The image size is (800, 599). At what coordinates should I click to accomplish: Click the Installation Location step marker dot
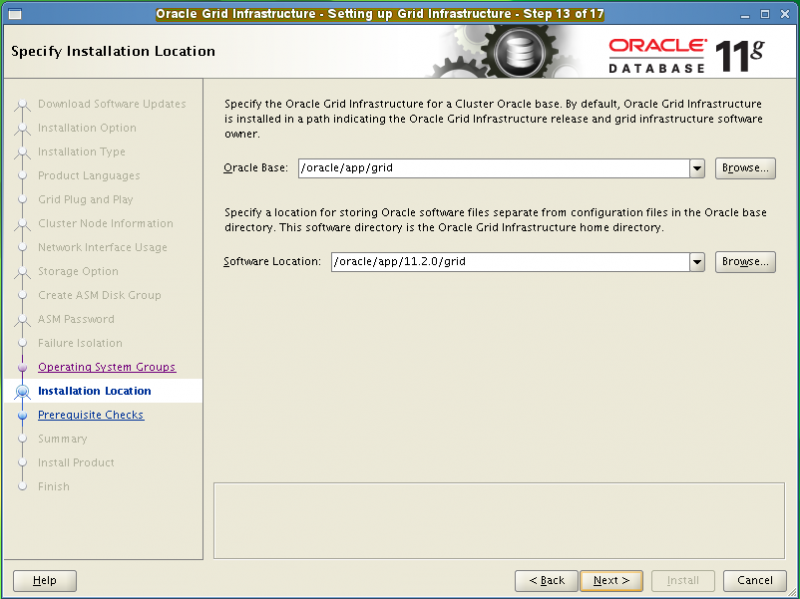(23, 391)
